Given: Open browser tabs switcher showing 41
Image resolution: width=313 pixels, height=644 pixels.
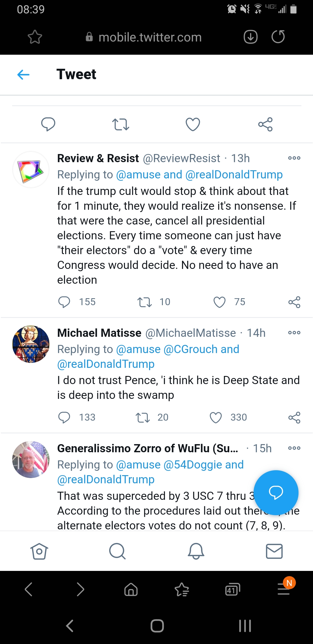Looking at the screenshot, I should (232, 589).
